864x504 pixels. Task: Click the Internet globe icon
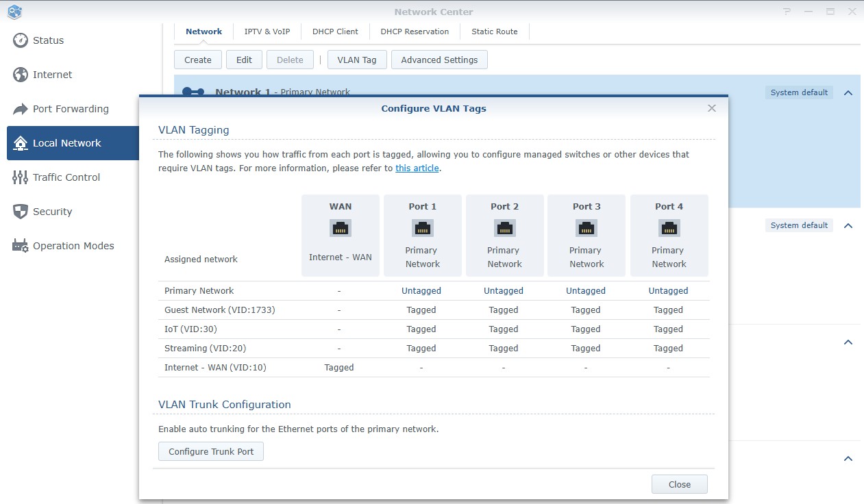pos(21,75)
